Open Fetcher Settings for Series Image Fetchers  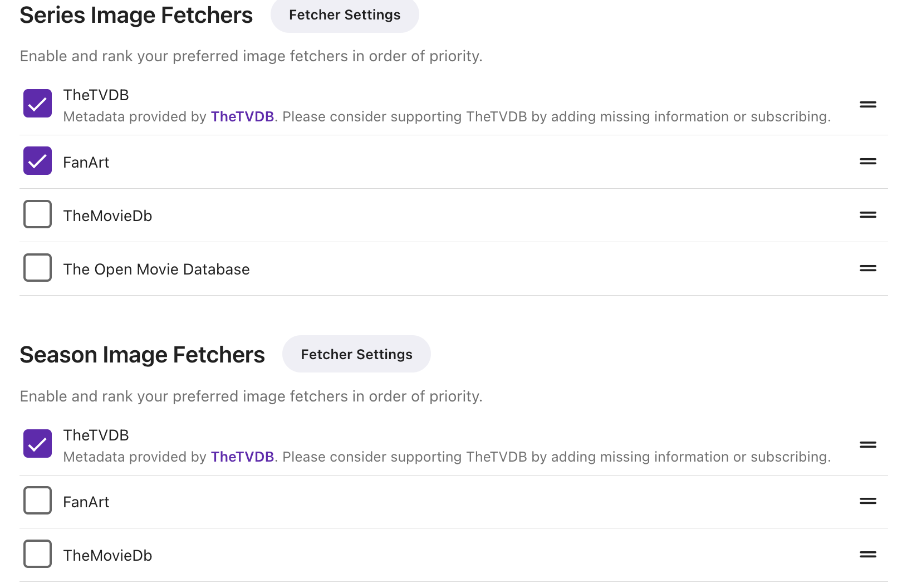pos(345,15)
